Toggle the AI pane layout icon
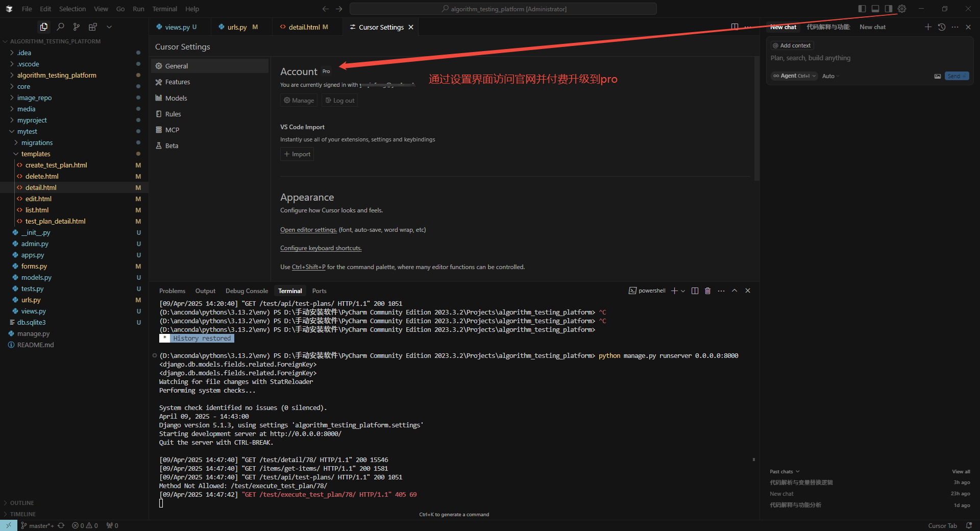 point(889,9)
